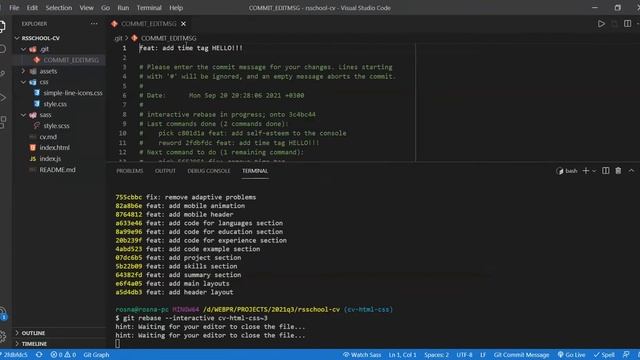This screenshot has width=640, height=360.
Task: Open Git Graph from status bar
Action: tap(96, 355)
